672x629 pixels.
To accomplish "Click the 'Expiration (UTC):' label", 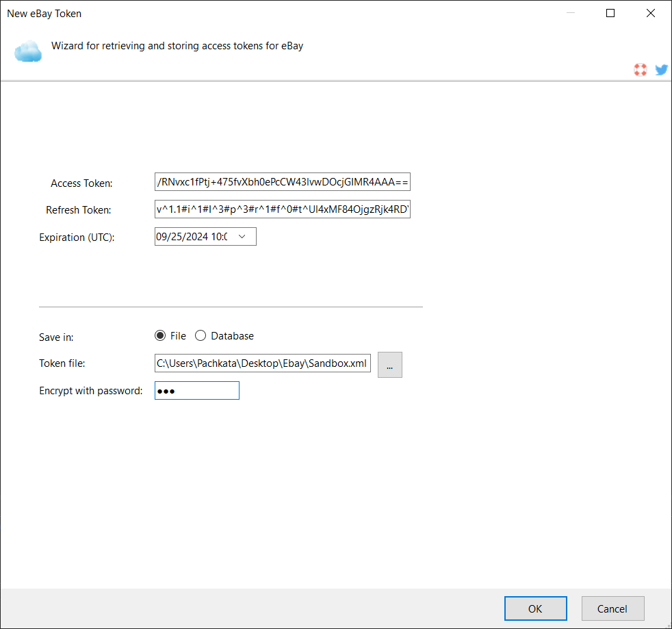I will (77, 238).
